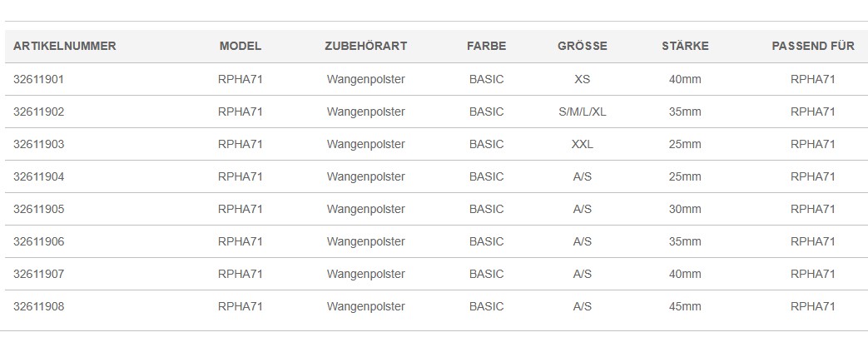
Task: Select the GRÖSSE column header
Action: click(583, 46)
